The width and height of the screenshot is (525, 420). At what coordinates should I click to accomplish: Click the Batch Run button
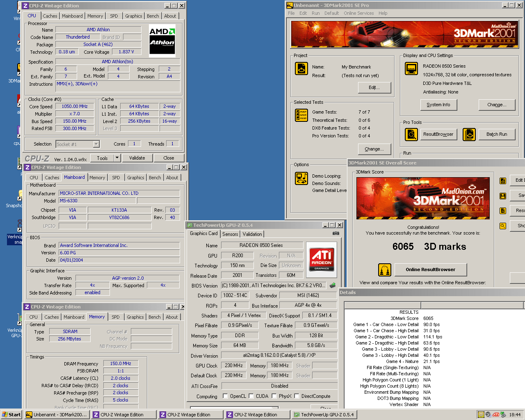click(x=497, y=134)
